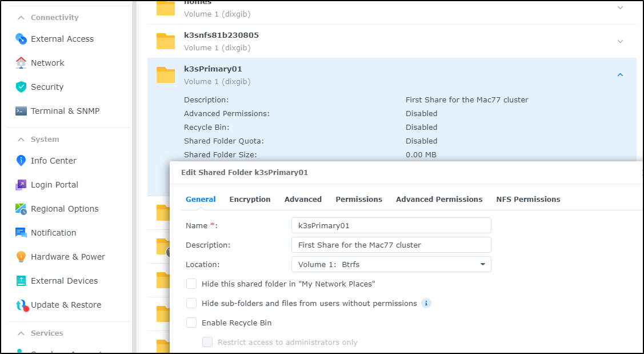Enable Hide this shared folder in My Network Places

pyautogui.click(x=191, y=284)
